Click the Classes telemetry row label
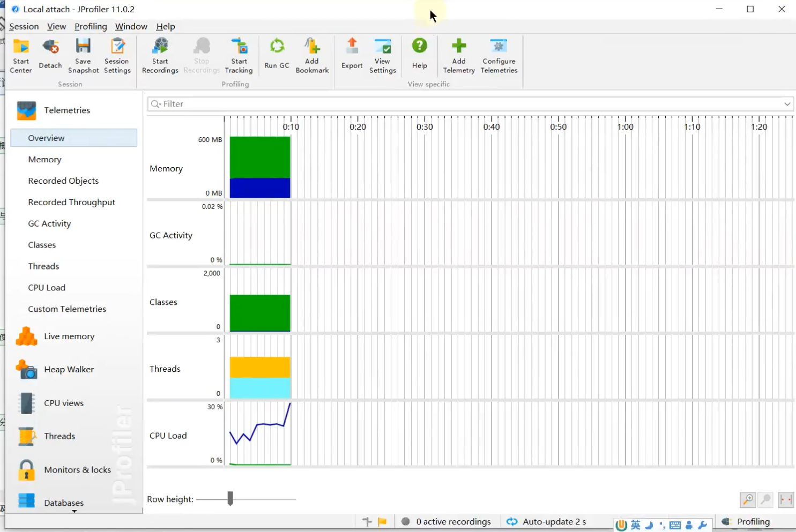Image resolution: width=796 pixels, height=532 pixels. [163, 302]
